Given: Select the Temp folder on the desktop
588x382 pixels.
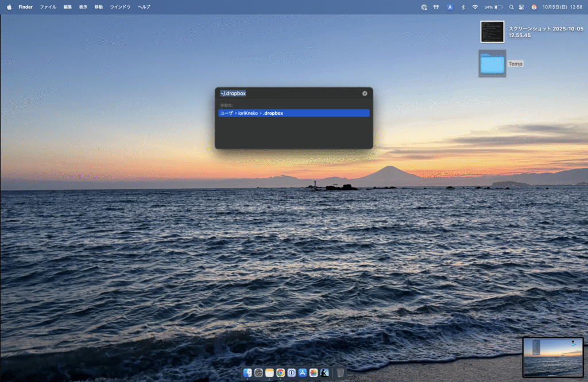Looking at the screenshot, I should (x=492, y=63).
